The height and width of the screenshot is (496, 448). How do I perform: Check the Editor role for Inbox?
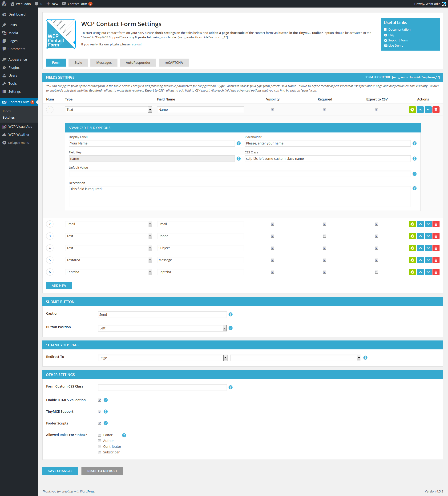[x=100, y=435]
